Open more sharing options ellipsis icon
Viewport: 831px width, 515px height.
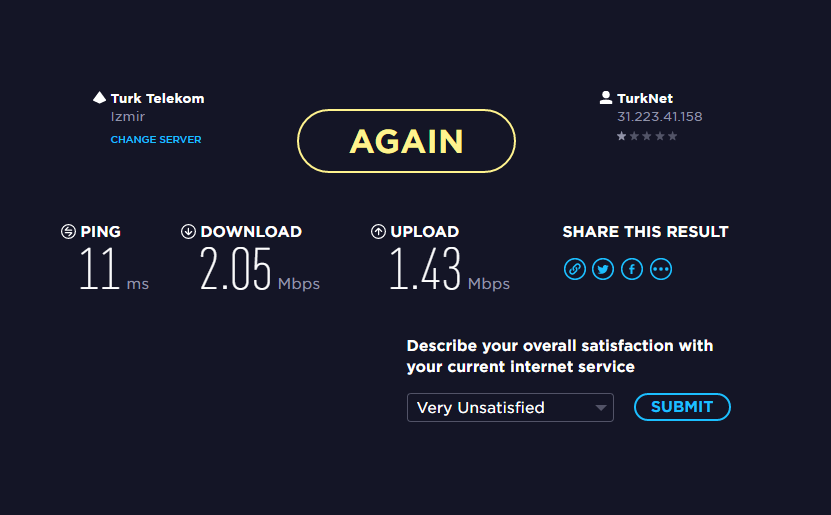pos(661,269)
